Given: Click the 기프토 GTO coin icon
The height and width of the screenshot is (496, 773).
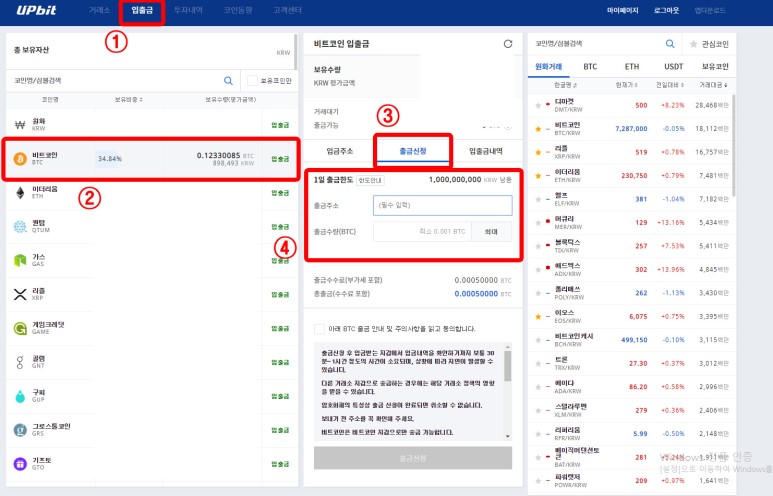Looking at the screenshot, I should pos(20,464).
